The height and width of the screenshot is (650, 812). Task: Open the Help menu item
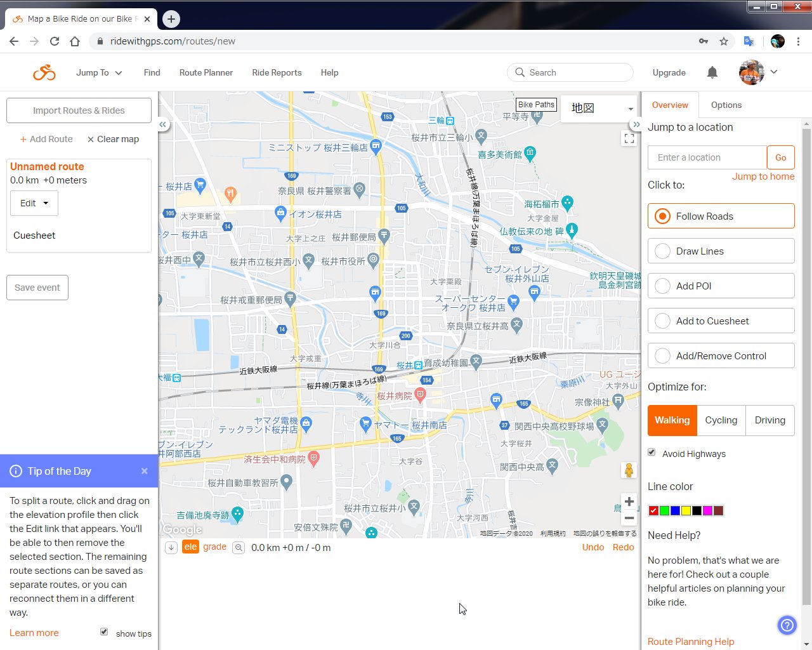tap(329, 72)
